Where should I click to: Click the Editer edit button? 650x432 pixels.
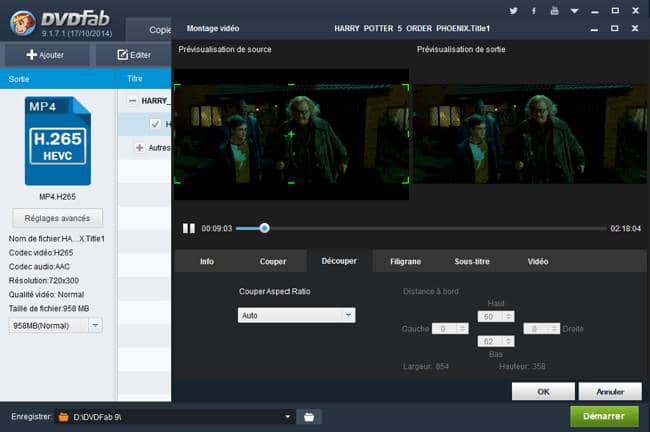[x=133, y=55]
